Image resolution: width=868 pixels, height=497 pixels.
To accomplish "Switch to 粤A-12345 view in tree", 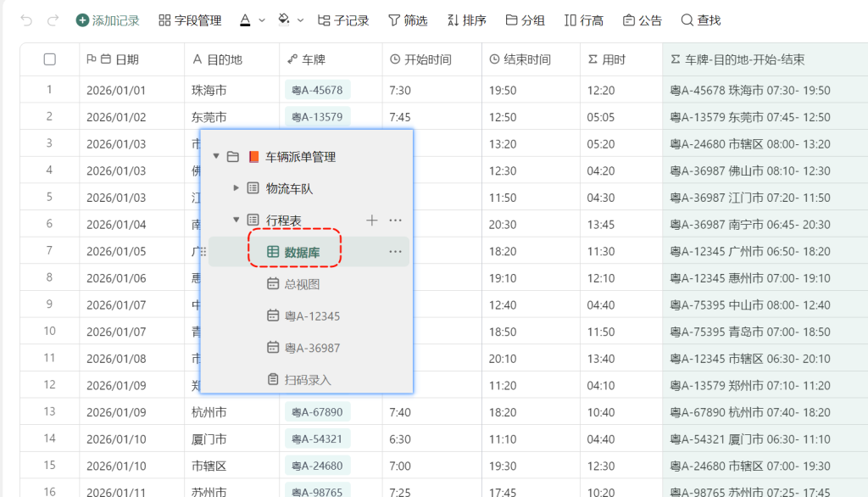I will coord(312,316).
